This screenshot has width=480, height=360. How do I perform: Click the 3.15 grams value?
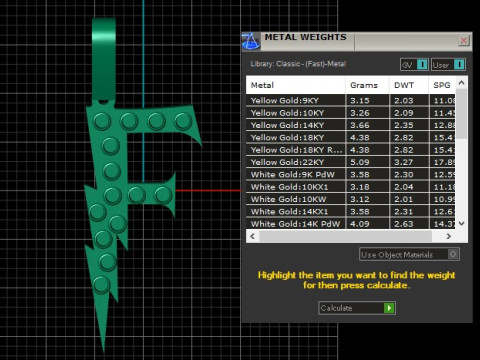point(360,100)
